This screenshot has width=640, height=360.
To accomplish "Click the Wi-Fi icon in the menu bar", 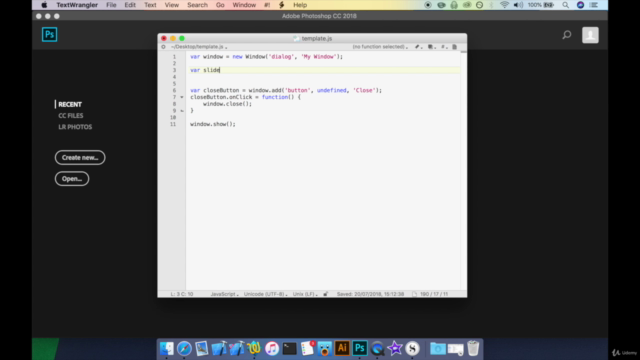I will [504, 5].
